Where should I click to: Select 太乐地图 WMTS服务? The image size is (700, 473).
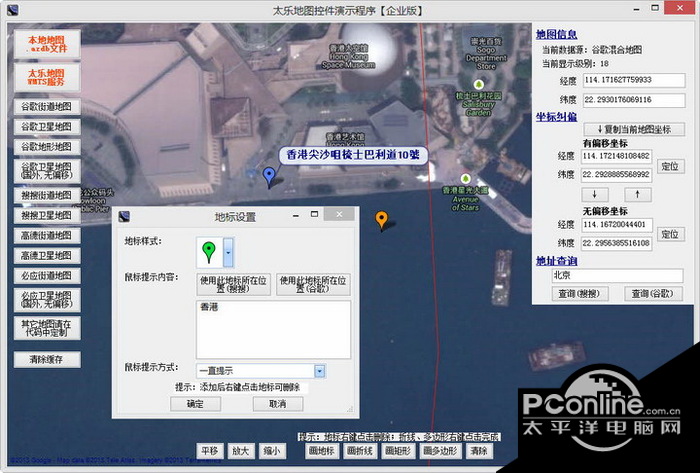[47, 77]
